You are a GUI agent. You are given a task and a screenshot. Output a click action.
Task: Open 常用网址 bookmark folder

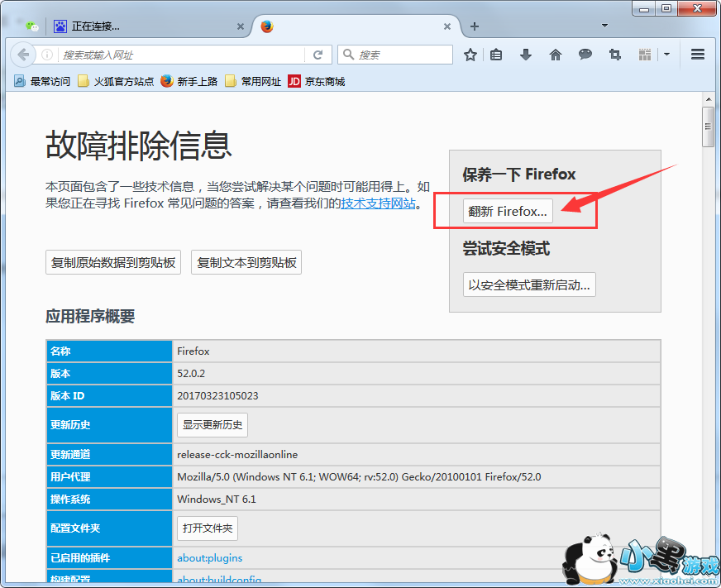253,81
